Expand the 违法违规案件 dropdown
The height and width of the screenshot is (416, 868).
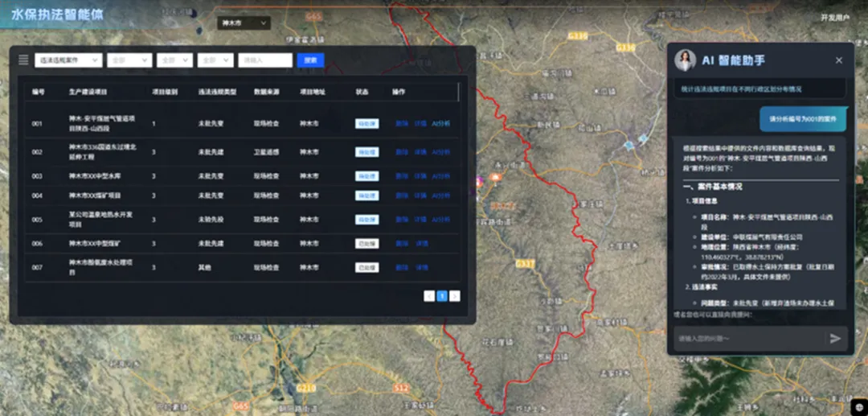(x=68, y=60)
